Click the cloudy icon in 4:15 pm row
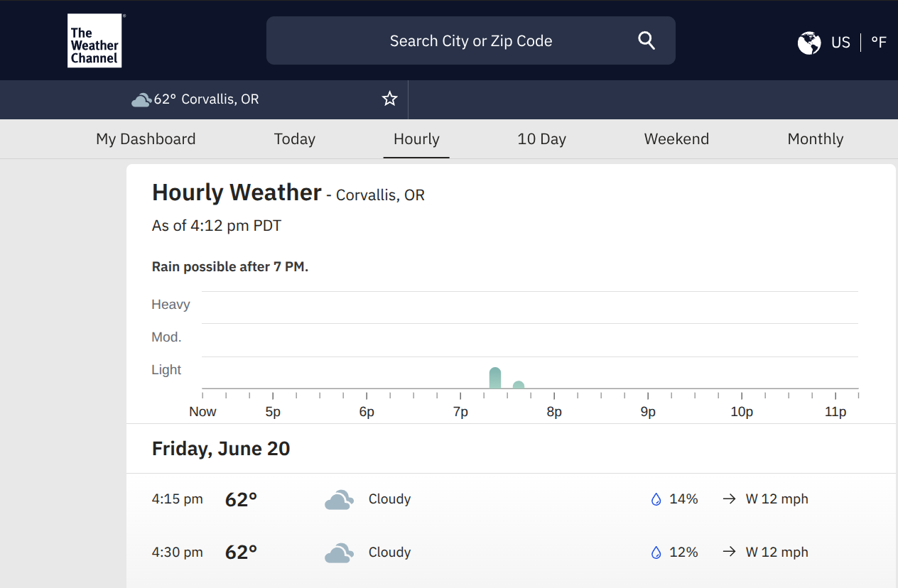The image size is (898, 588). [x=339, y=499]
